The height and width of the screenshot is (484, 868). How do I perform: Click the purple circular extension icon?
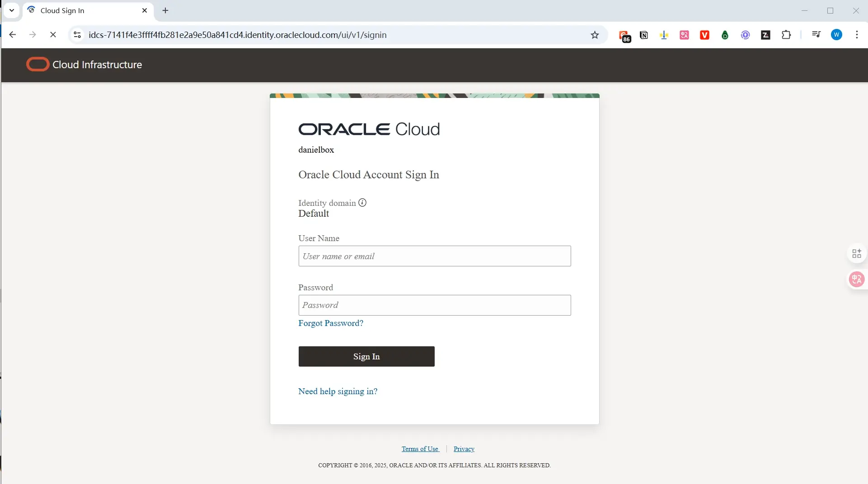[745, 35]
